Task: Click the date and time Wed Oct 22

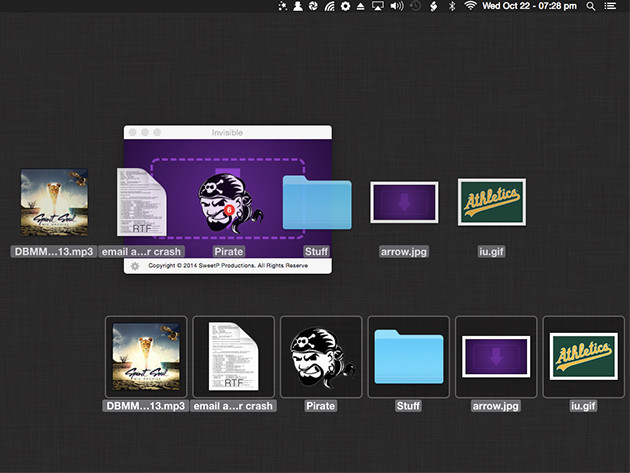Action: 529,7
